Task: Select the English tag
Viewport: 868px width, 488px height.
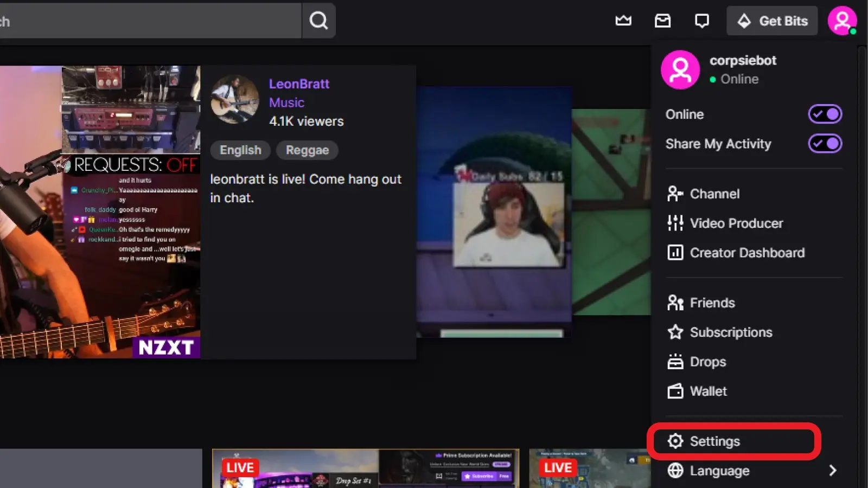Action: pos(240,150)
